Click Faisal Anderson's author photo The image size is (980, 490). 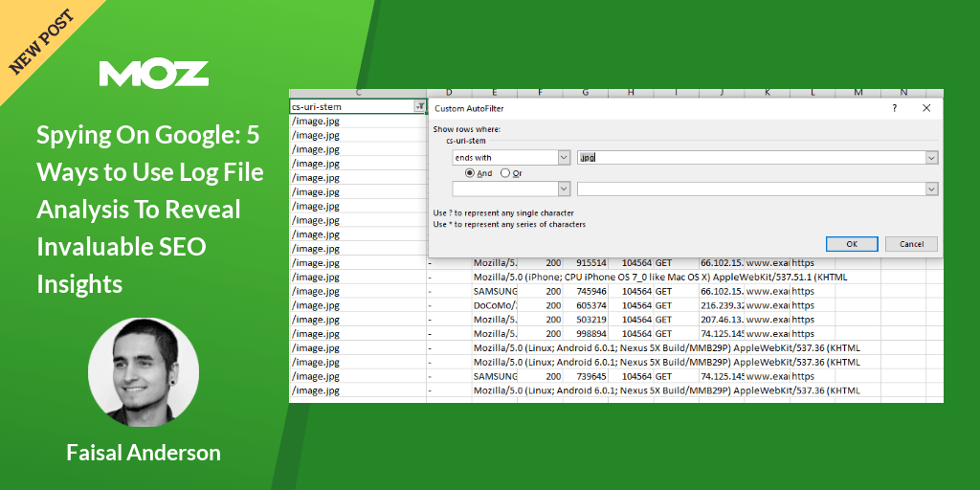click(144, 374)
